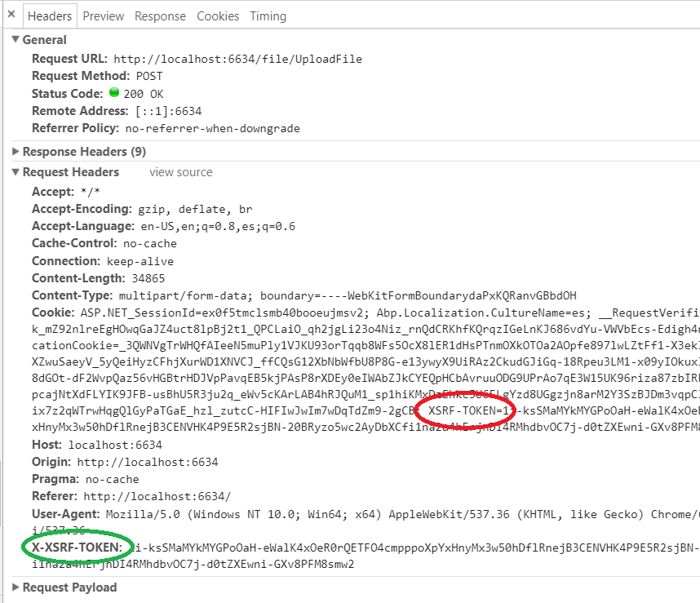This screenshot has height=603, width=700.
Task: Click the X-XSRF-TOKEN header circled in green
Action: pyautogui.click(x=77, y=547)
